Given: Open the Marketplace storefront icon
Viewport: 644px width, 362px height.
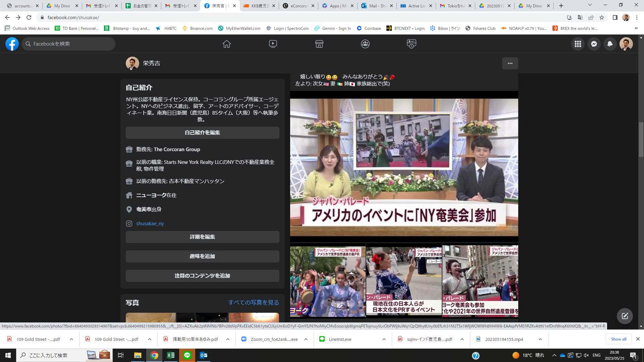Looking at the screenshot, I should pos(319,44).
